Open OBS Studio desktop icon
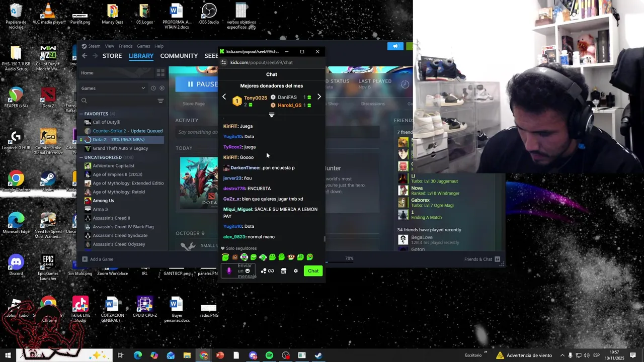This screenshot has width=644, height=362. (x=209, y=14)
